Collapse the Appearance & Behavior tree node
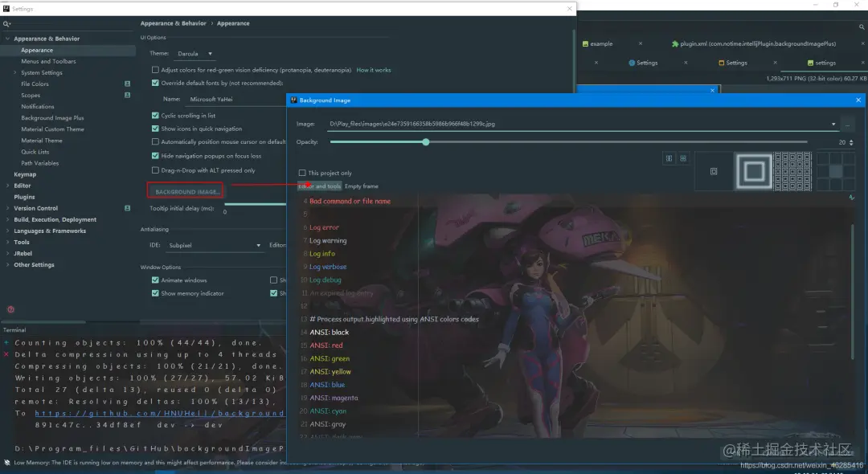868x474 pixels. coord(7,39)
